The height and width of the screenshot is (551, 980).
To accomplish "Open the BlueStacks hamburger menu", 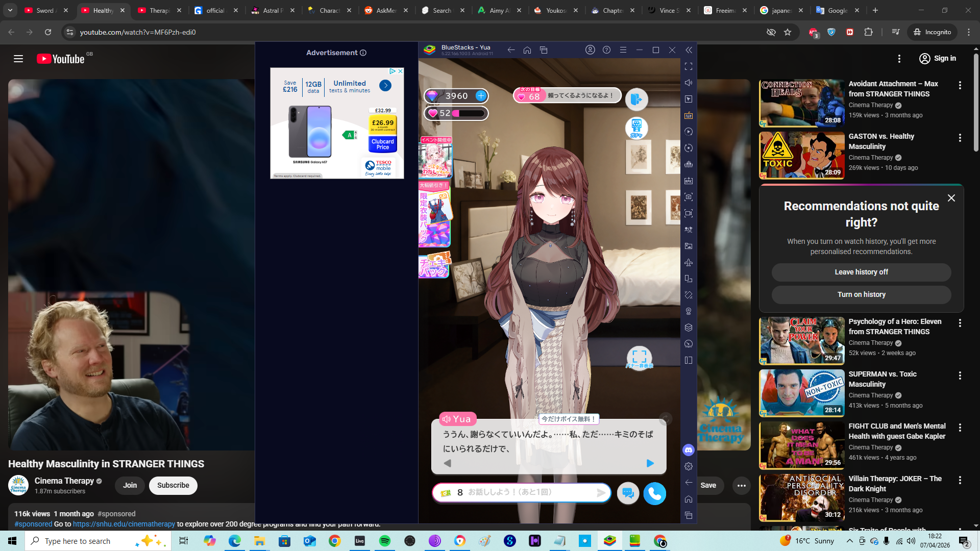I will (x=623, y=50).
